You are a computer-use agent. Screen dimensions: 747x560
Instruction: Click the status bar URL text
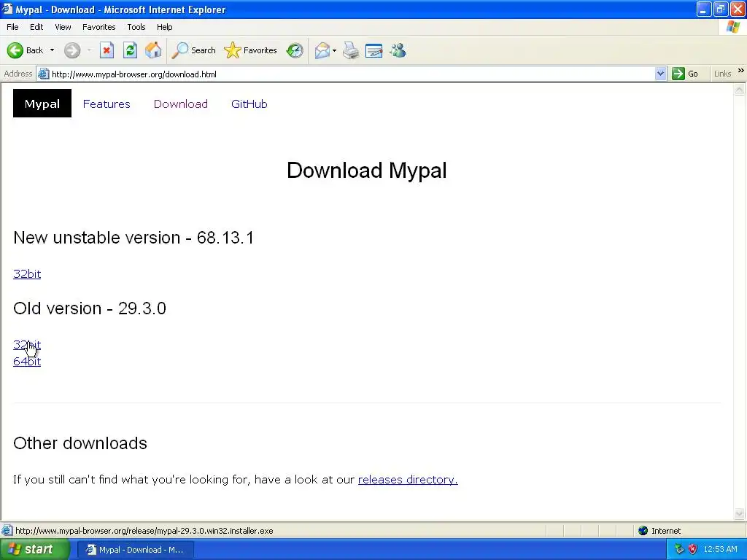tap(144, 531)
